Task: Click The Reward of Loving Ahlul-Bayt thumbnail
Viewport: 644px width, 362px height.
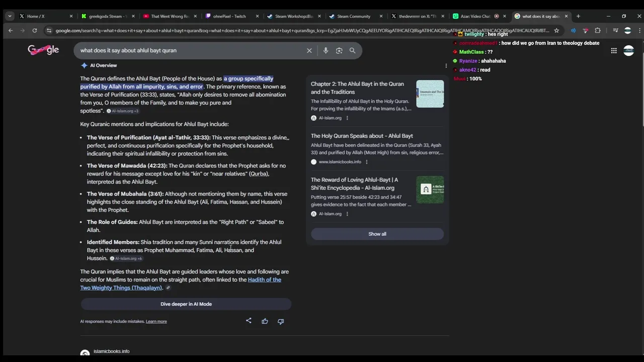Action: 430,190
